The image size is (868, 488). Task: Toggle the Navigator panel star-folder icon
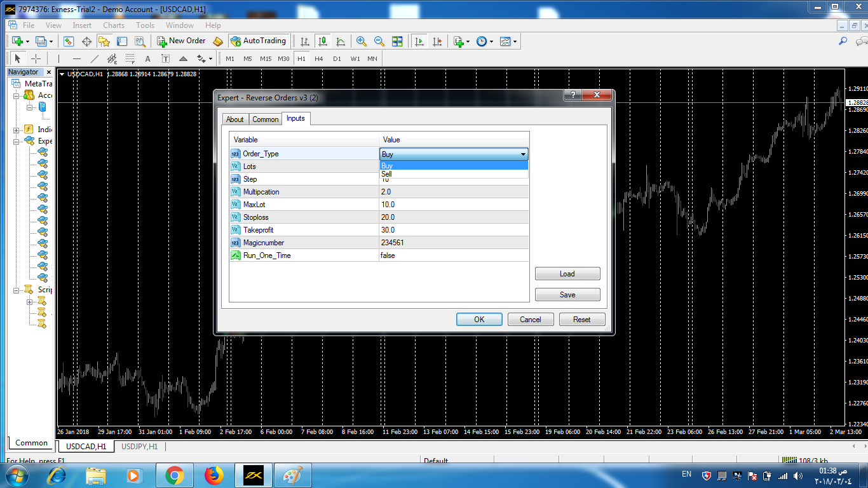[104, 41]
